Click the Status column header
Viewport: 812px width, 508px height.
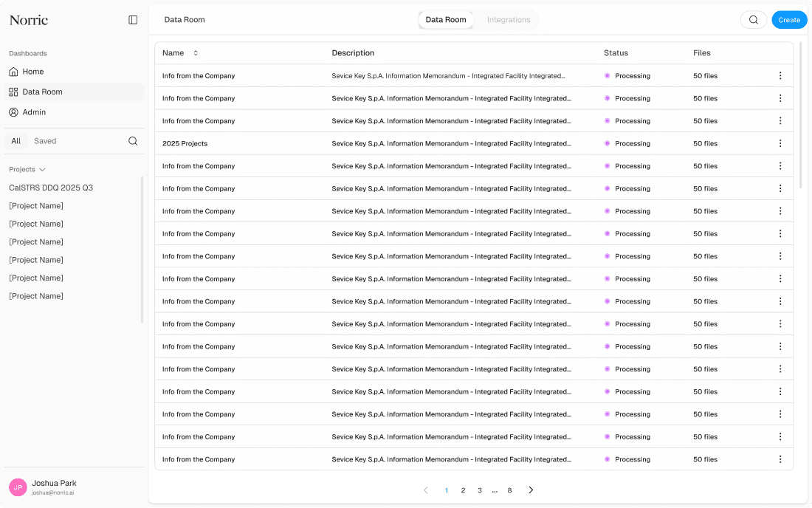click(616, 53)
